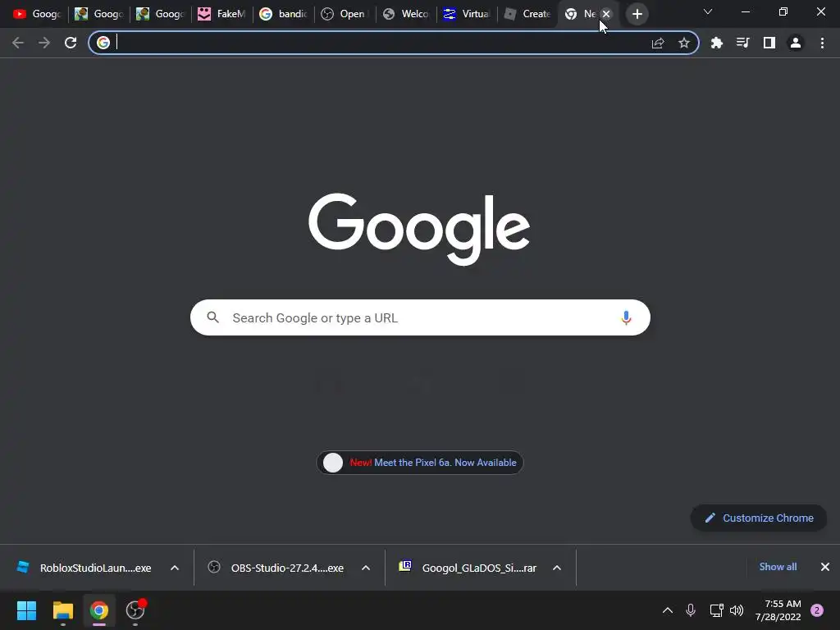Expand options for RobloxStudioLauncher download
This screenshot has width=840, height=630.
(175, 568)
